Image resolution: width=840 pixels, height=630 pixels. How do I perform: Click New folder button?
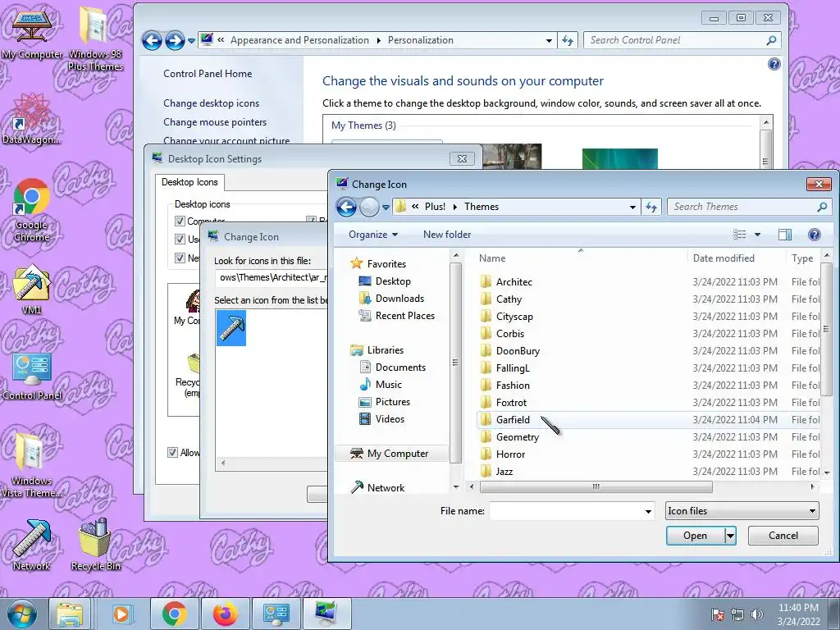coord(447,234)
